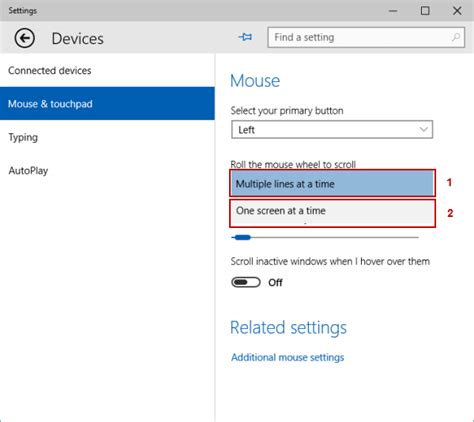Maximize the Settings window

(x=425, y=11)
